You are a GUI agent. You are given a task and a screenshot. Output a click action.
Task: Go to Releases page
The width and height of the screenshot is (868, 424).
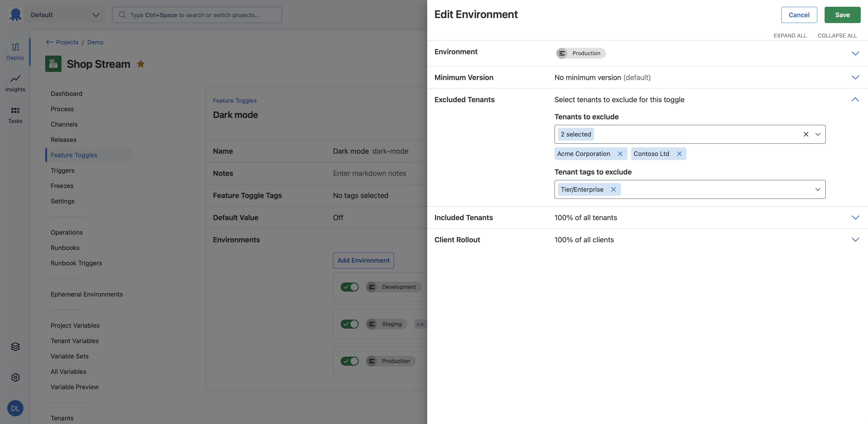(x=63, y=139)
